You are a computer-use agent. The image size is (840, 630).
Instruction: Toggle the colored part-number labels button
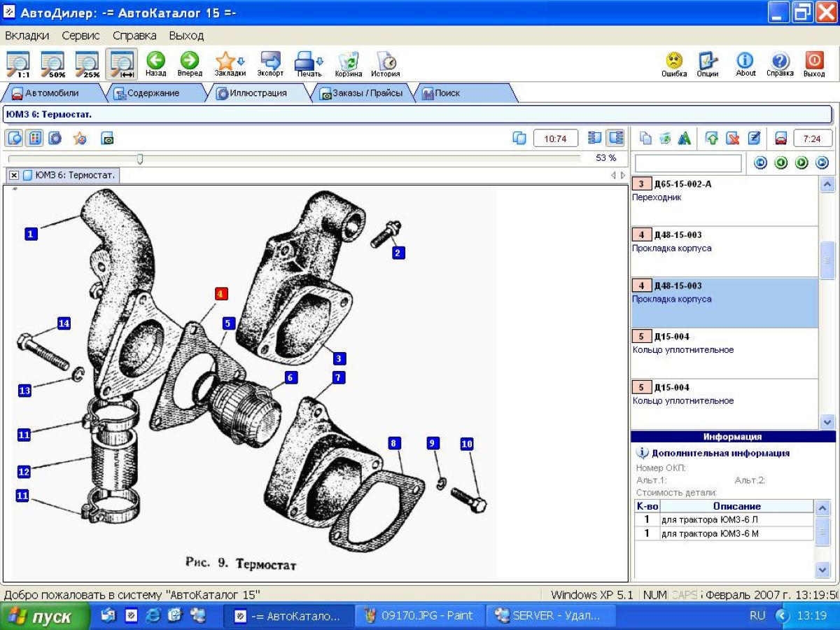[x=33, y=138]
